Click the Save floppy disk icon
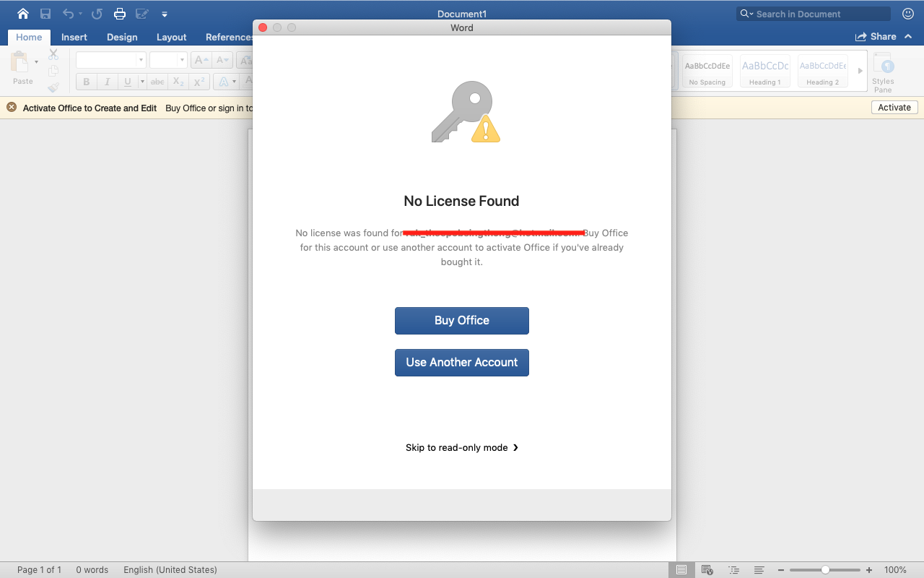The width and height of the screenshot is (924, 578). pyautogui.click(x=45, y=14)
